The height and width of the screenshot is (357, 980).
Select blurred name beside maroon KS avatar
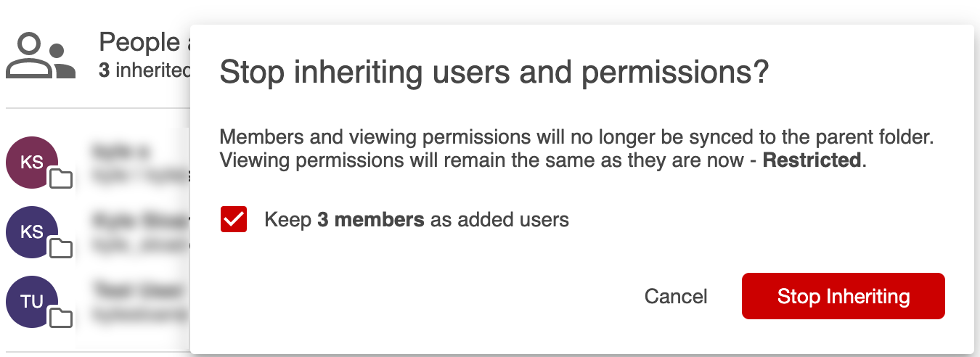click(x=121, y=152)
